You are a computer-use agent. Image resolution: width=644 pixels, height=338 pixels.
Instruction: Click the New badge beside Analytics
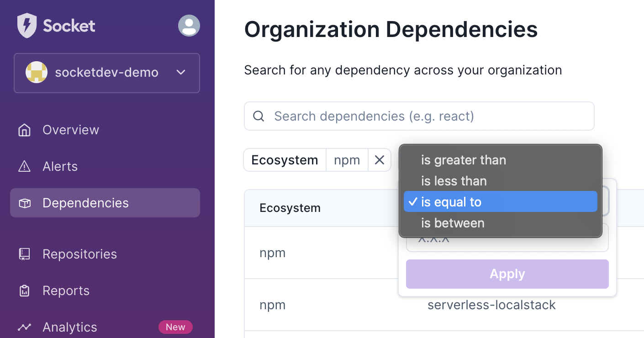[x=175, y=327]
